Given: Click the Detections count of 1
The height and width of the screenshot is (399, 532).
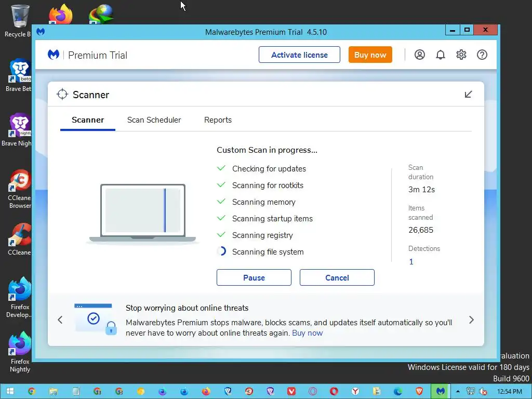Looking at the screenshot, I should point(411,262).
